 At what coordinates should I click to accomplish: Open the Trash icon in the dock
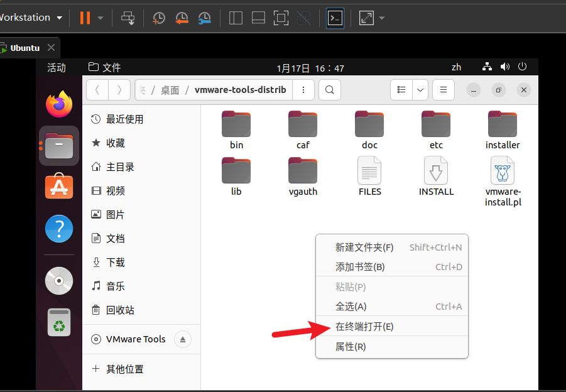point(59,322)
